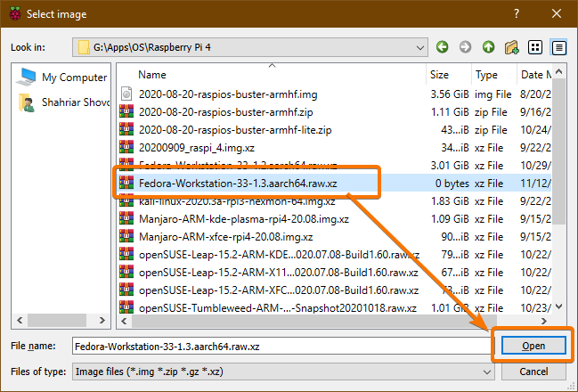The height and width of the screenshot is (392, 578).
Task: Create a new folder using toolbar icon
Action: pyautogui.click(x=511, y=47)
